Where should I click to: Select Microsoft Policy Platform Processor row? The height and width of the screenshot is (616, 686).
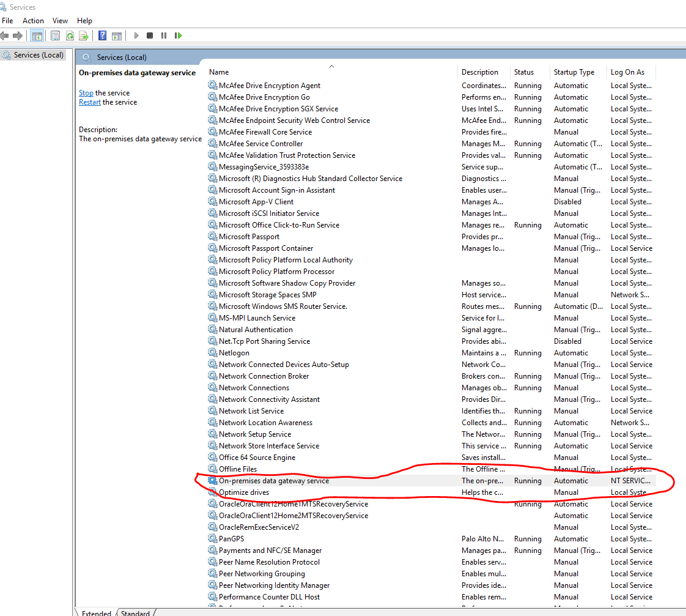tap(432, 272)
